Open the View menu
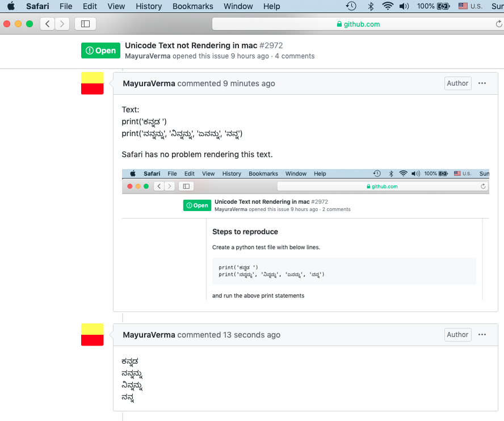Screen dimensions: 504x421 [116, 6]
